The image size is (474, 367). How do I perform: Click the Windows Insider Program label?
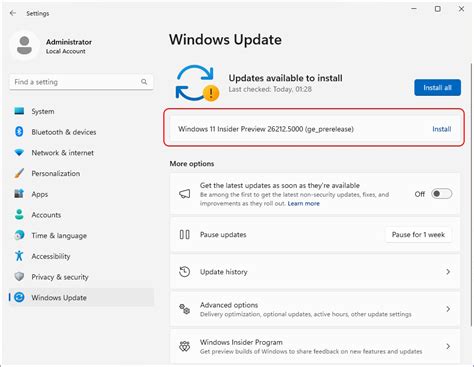click(x=241, y=342)
